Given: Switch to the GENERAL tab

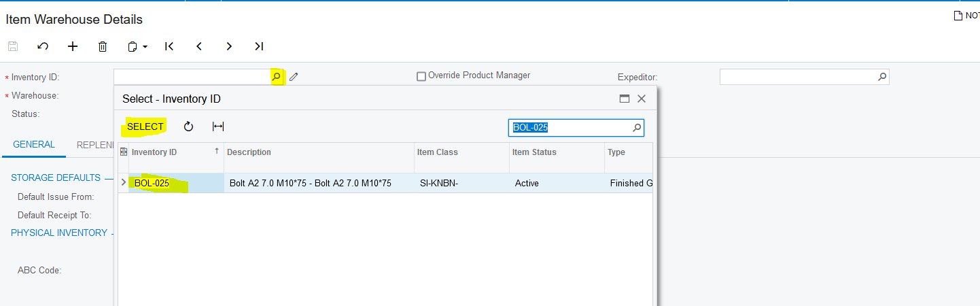Looking at the screenshot, I should click(34, 145).
